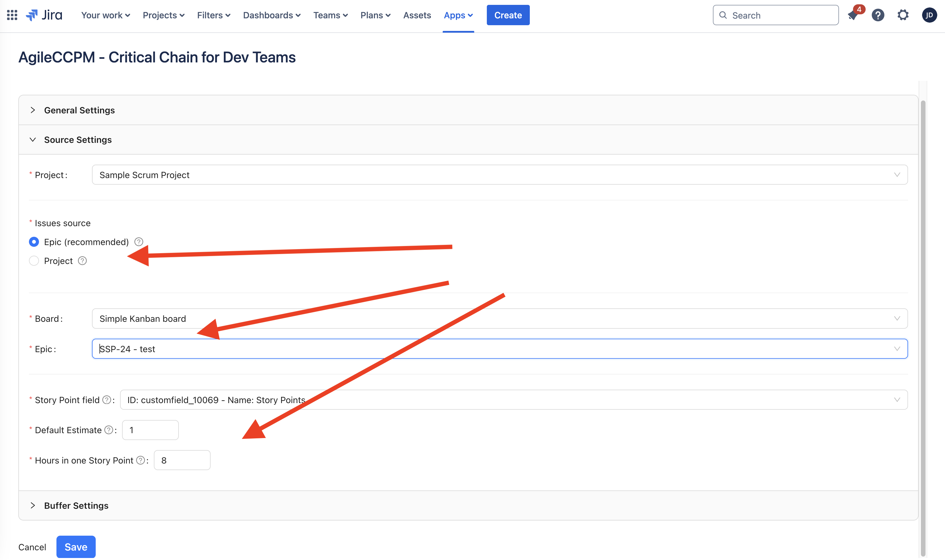Click the Default Estimate input

[x=150, y=430]
